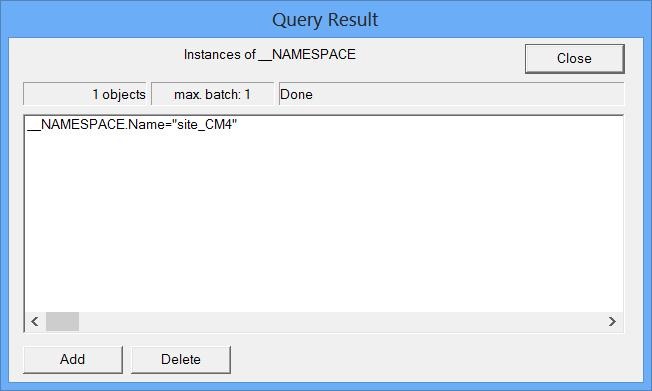Click the "Query Result" title text
The width and height of the screenshot is (652, 391).
point(325,20)
